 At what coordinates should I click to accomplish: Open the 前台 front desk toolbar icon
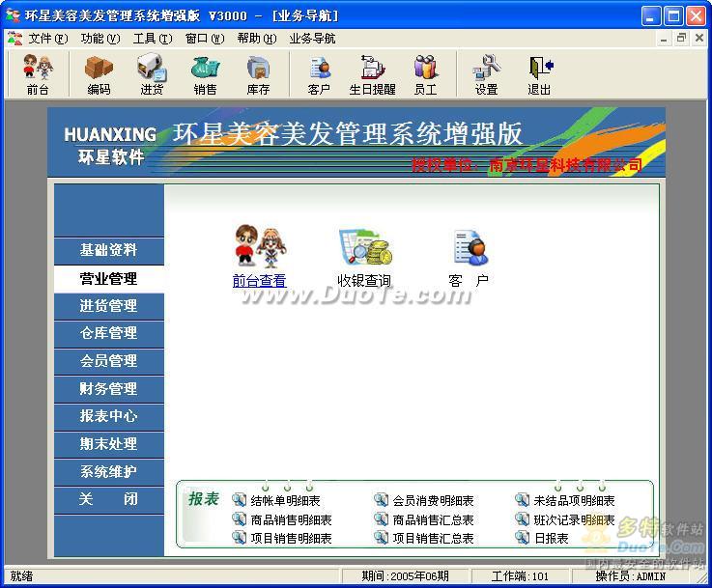pyautogui.click(x=38, y=74)
